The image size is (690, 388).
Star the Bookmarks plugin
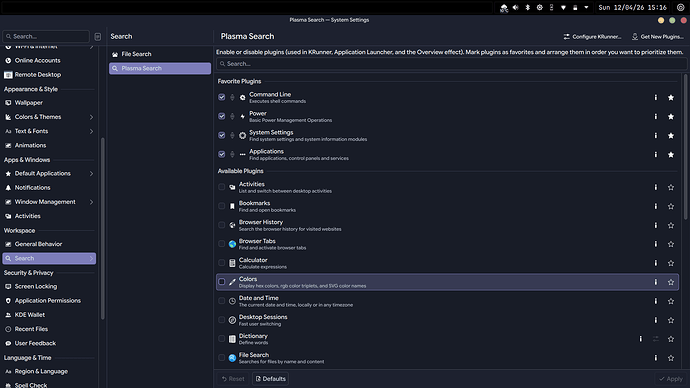671,206
